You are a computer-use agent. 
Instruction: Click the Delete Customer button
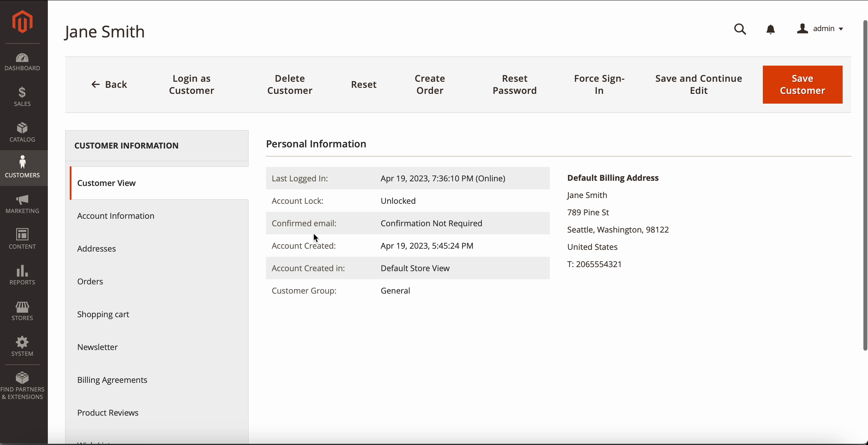[x=289, y=85]
